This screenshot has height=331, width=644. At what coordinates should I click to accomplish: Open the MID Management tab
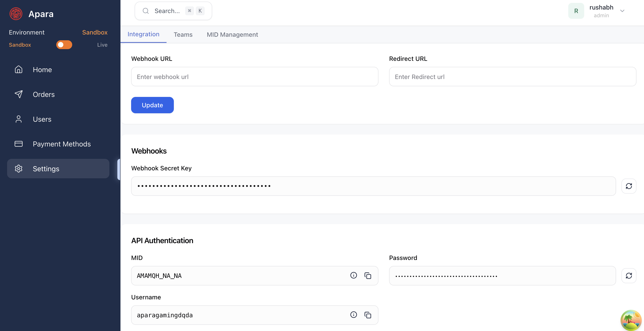click(232, 35)
